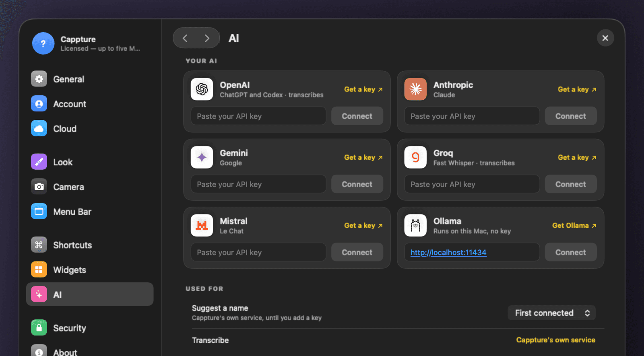Open General settings in the sidebar
Viewport: 644px width, 356px height.
click(x=90, y=79)
